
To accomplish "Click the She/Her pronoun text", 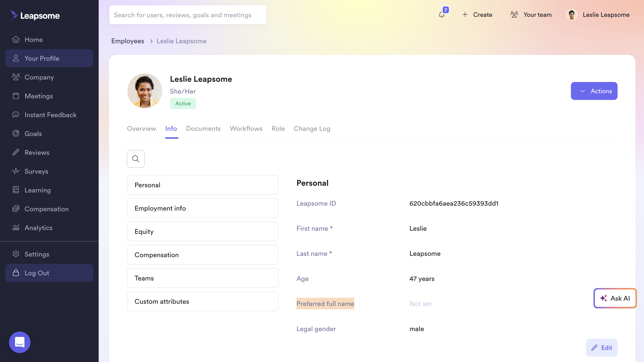I will click(x=183, y=91).
